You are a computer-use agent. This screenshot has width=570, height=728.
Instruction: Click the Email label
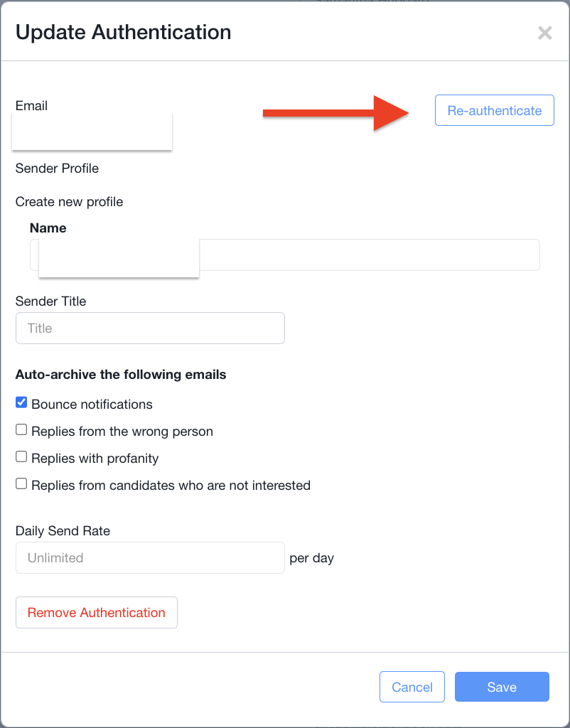(31, 106)
